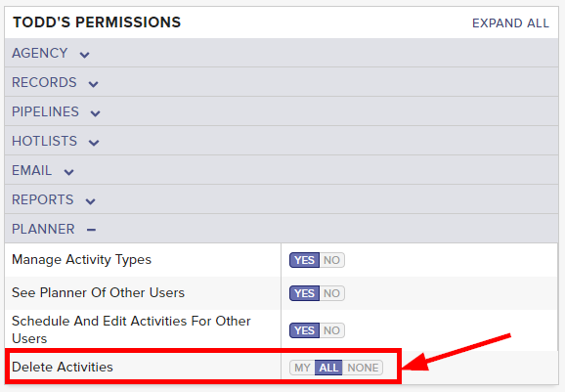Expand the Email section chevron
Viewport: 565px width, 392px height.
click(x=68, y=172)
